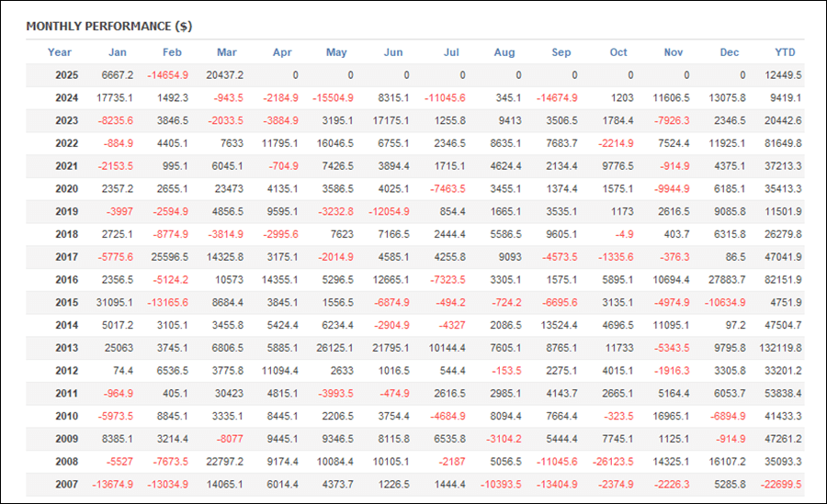Image resolution: width=827 pixels, height=504 pixels.
Task: Select the YTD column header
Action: pyautogui.click(x=786, y=52)
